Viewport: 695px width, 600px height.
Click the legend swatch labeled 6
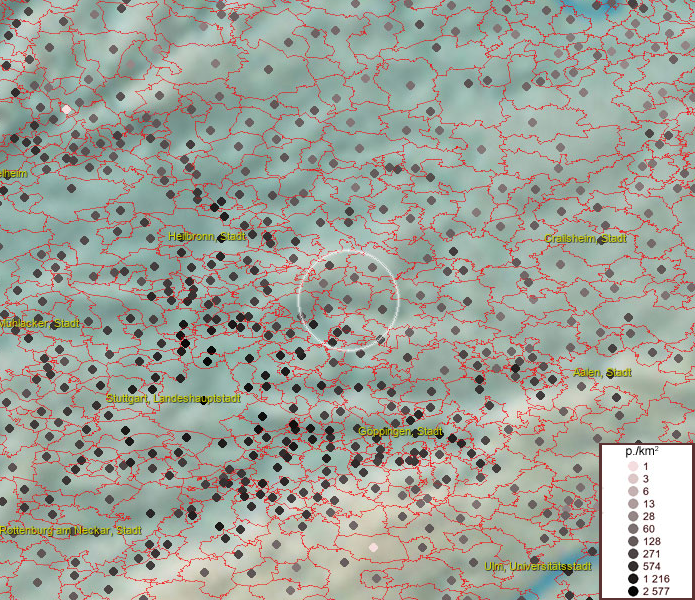point(632,491)
